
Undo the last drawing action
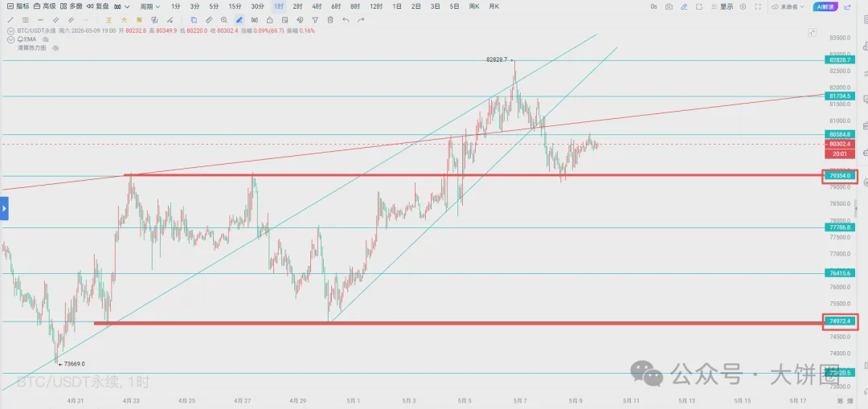[346, 20]
